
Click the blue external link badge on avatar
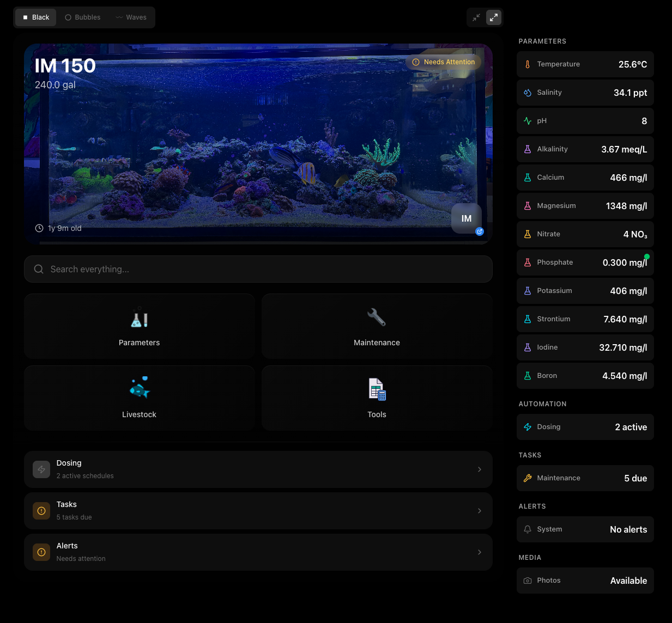(480, 231)
